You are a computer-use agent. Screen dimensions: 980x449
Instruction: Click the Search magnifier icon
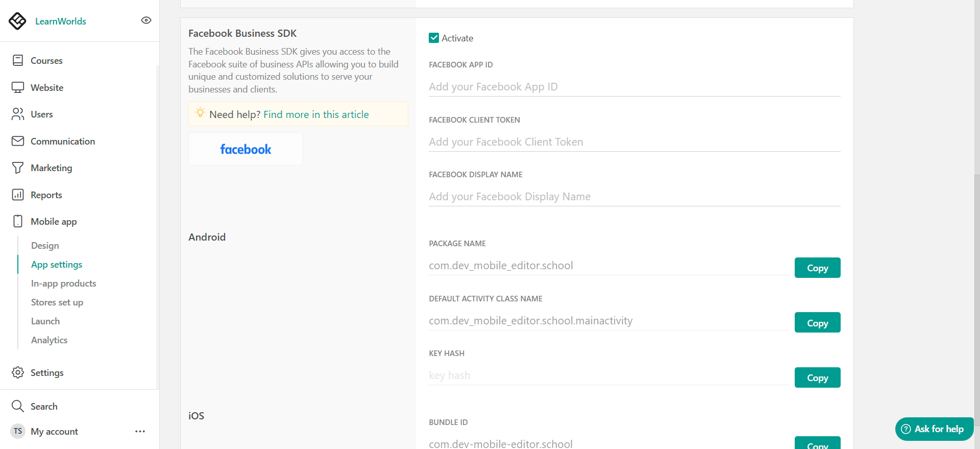(x=18, y=406)
